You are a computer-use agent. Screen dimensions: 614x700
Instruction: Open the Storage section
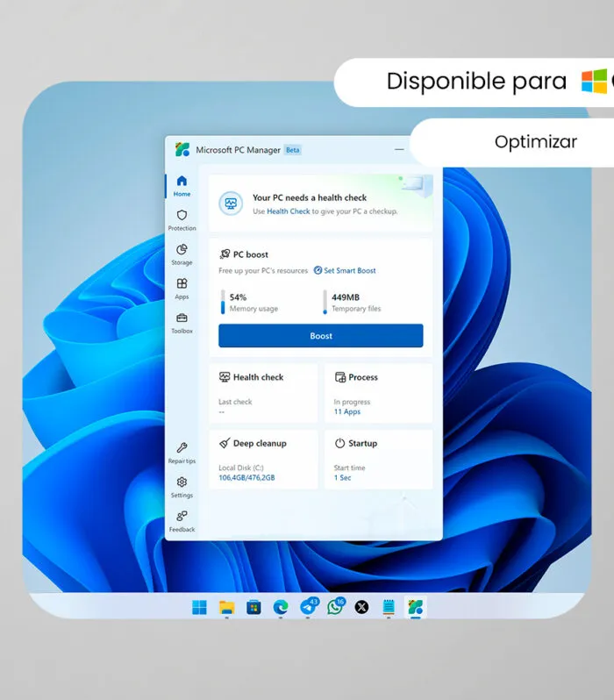click(x=182, y=254)
